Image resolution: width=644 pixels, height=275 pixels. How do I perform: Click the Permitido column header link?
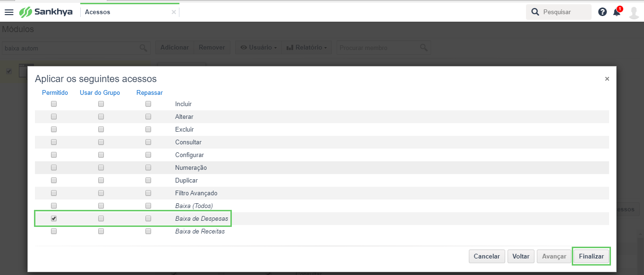click(55, 92)
